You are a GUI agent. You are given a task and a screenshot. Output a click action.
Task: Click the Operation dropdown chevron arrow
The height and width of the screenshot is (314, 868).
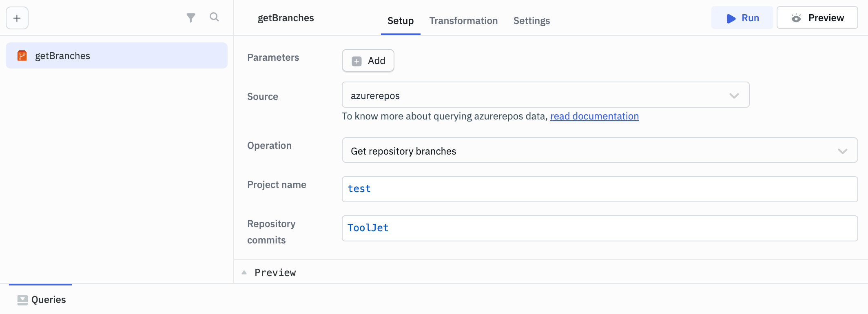click(843, 151)
